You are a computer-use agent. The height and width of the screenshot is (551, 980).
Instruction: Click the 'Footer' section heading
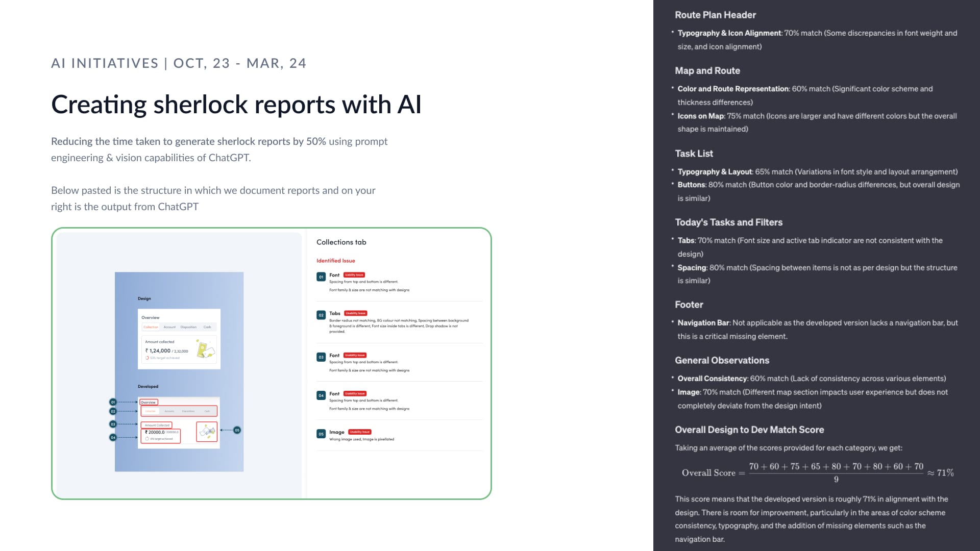pyautogui.click(x=689, y=305)
